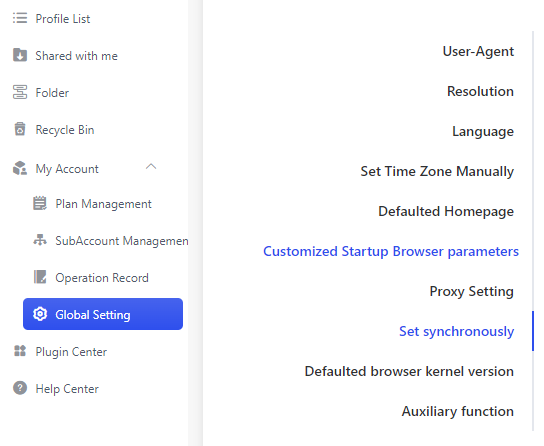The height and width of the screenshot is (446, 544).
Task: Click the Profile List icon
Action: point(20,18)
